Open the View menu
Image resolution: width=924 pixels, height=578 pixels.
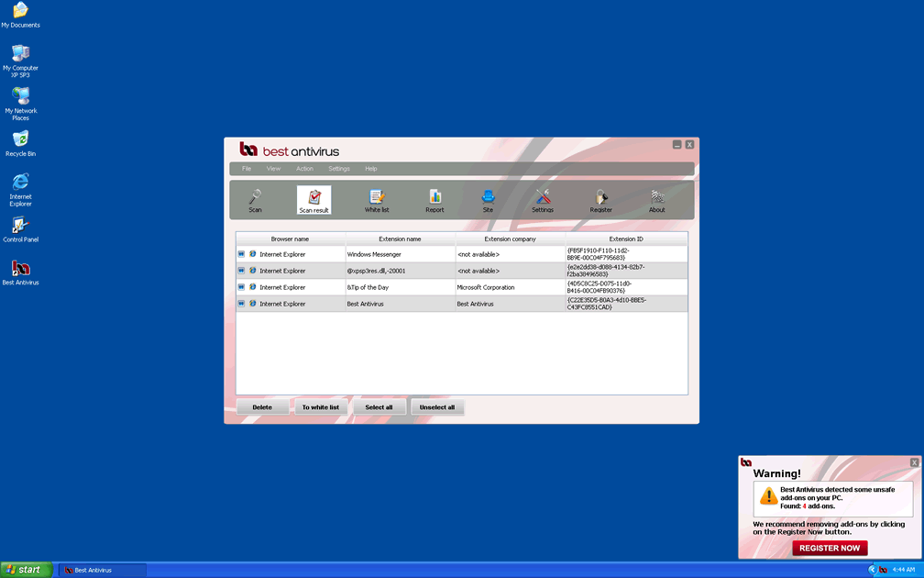(273, 169)
